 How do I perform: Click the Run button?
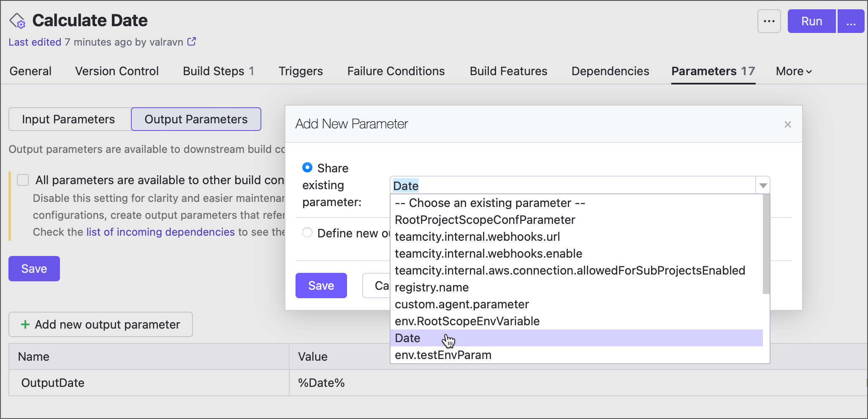[811, 21]
